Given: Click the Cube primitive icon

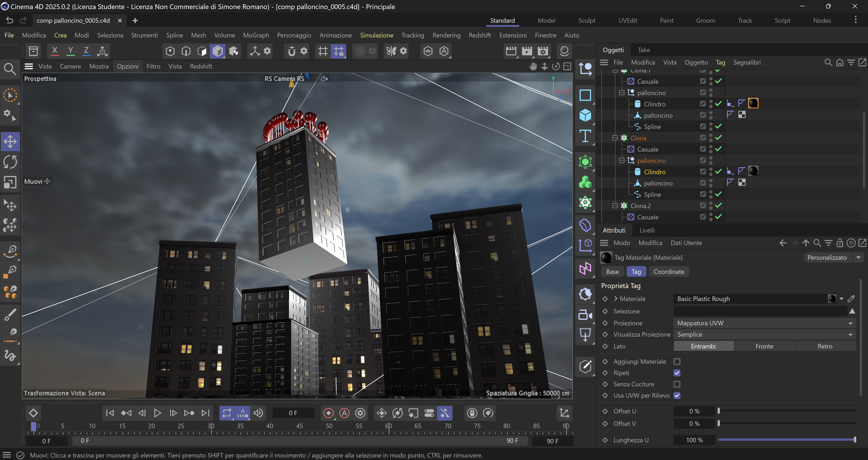Looking at the screenshot, I should [x=585, y=116].
